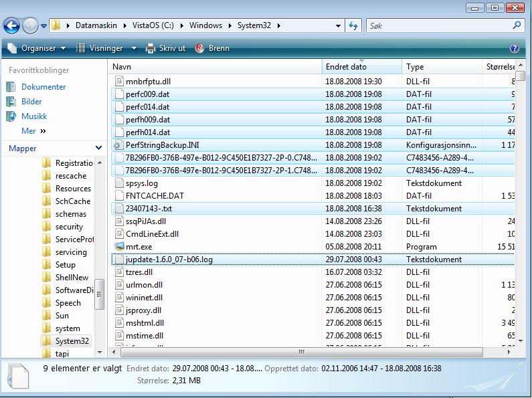Screen dimensions: 532x398
Task: Select the file ending 2P-1.C748...
Action: [x=221, y=171]
